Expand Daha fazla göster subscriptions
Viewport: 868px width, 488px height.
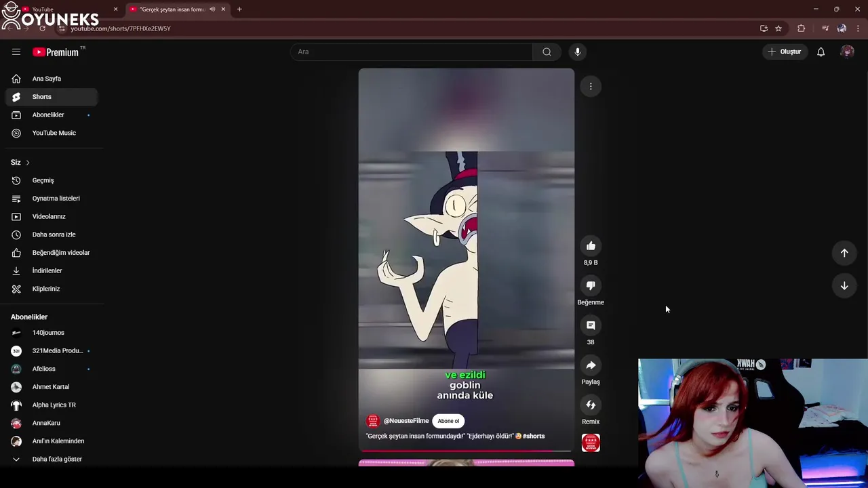click(x=52, y=459)
